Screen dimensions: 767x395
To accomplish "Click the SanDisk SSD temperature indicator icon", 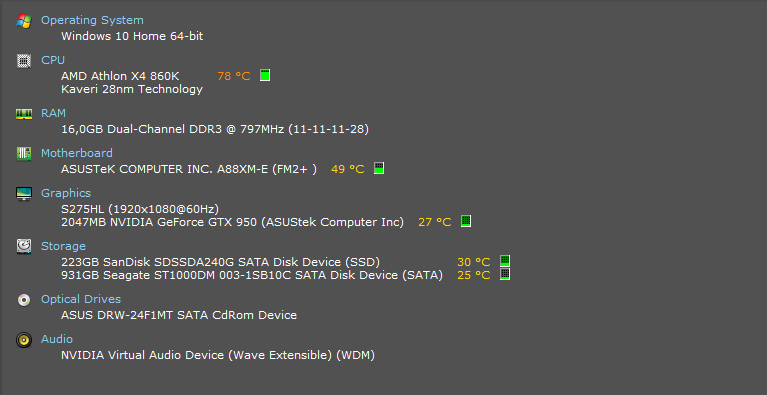I will click(505, 261).
